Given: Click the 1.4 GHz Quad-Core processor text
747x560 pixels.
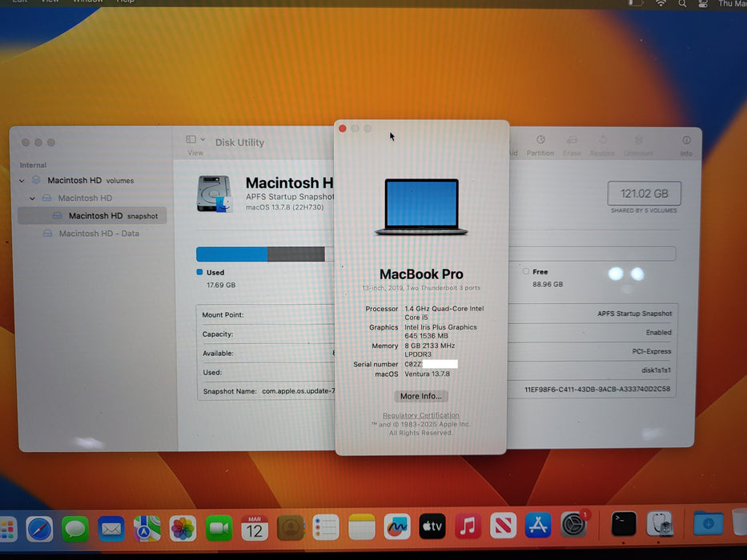Looking at the screenshot, I should tap(444, 313).
